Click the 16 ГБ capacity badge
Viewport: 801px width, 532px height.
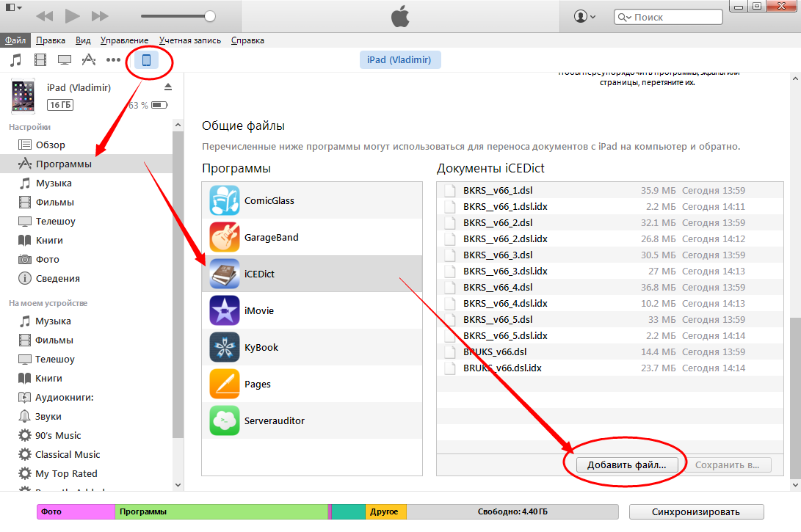pos(60,105)
